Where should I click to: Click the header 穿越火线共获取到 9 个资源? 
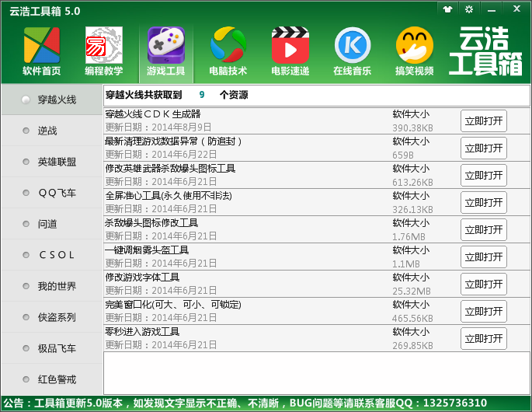(176, 95)
